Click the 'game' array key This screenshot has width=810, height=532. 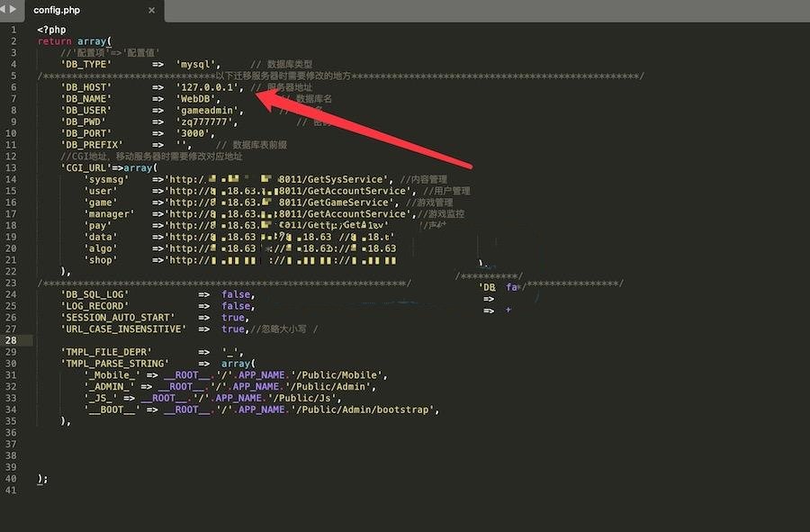[x=100, y=203]
